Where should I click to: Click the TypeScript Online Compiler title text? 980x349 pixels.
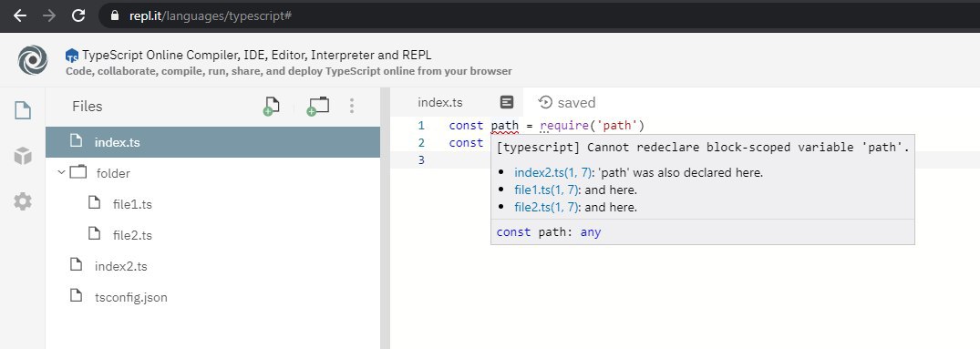click(x=257, y=55)
